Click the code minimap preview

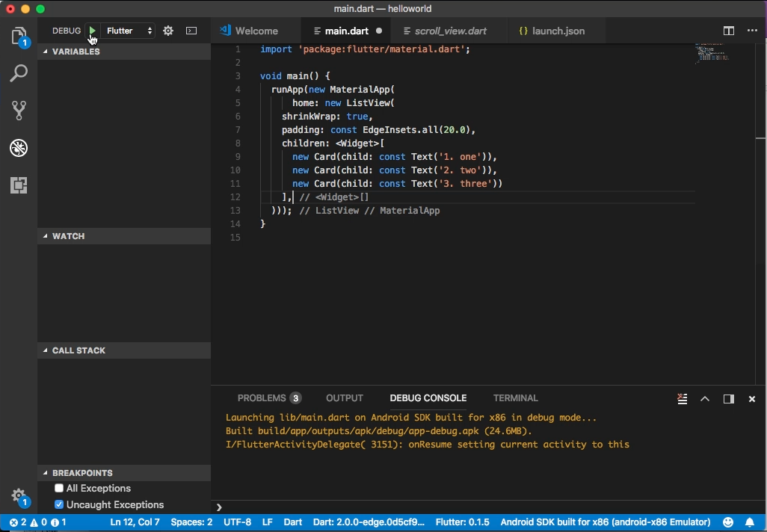point(712,53)
